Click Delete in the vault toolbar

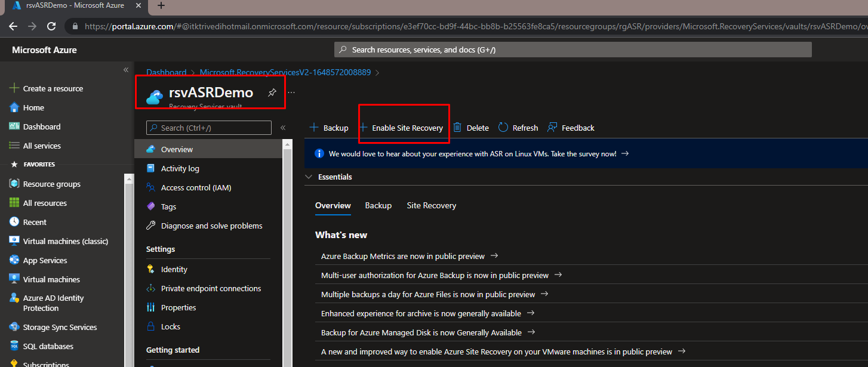click(471, 128)
